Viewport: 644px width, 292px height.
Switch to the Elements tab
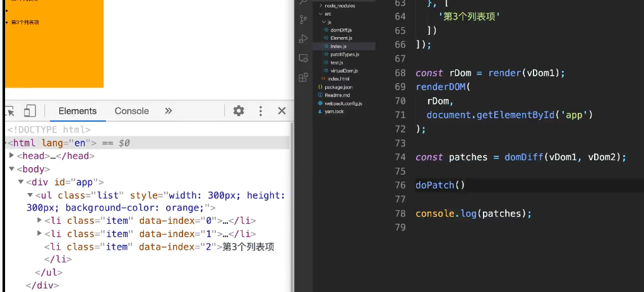[78, 111]
